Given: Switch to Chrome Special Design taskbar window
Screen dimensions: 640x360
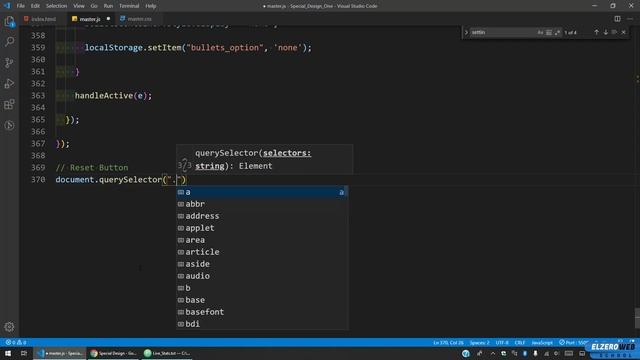Looking at the screenshot, I should 113,353.
